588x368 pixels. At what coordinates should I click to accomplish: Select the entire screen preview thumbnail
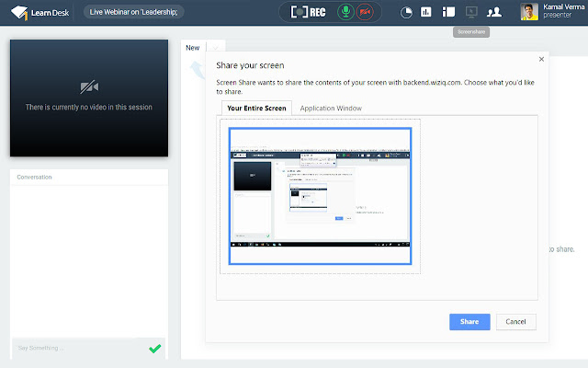pos(321,196)
